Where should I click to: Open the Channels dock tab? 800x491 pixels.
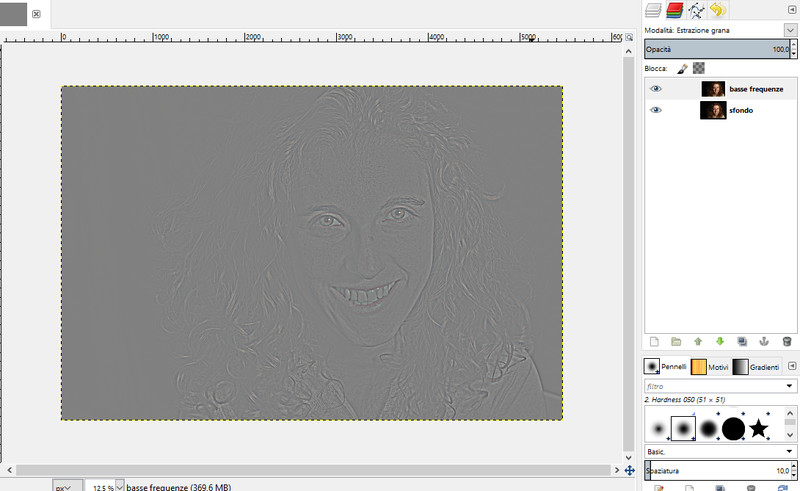click(x=675, y=11)
